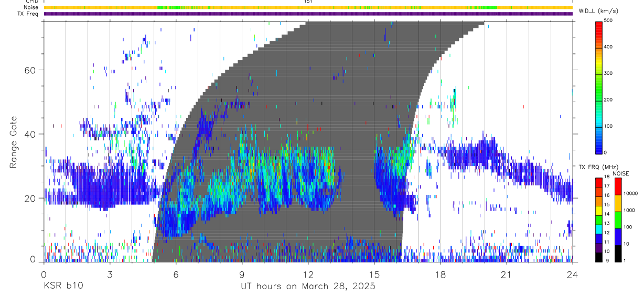Click the 'Noise' row label

[x=31, y=7]
